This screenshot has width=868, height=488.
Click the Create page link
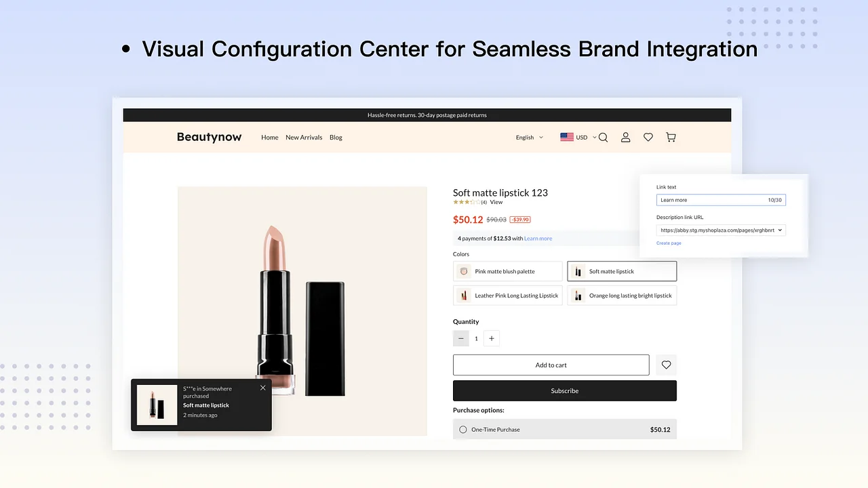click(x=669, y=243)
